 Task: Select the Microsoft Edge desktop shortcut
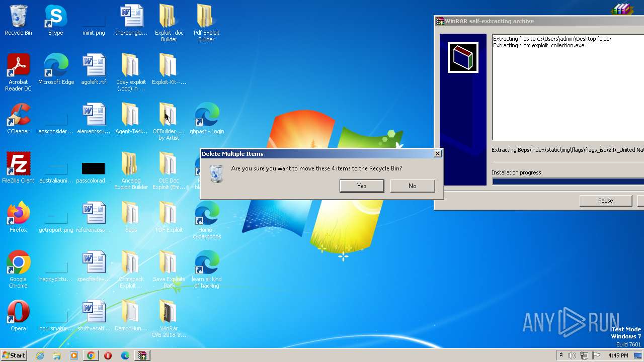[56, 70]
